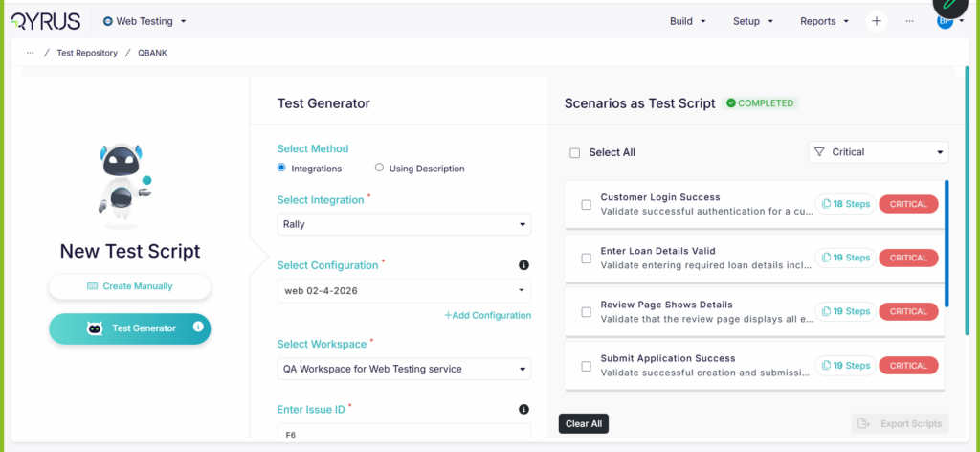Open the three-dot more options in top bar
Image resolution: width=980 pixels, height=452 pixels.
pyautogui.click(x=909, y=21)
